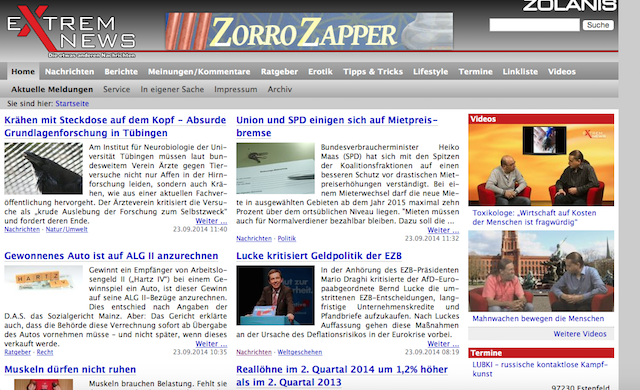Open the Linkliste menu
The width and height of the screenshot is (640, 390).
pos(520,71)
